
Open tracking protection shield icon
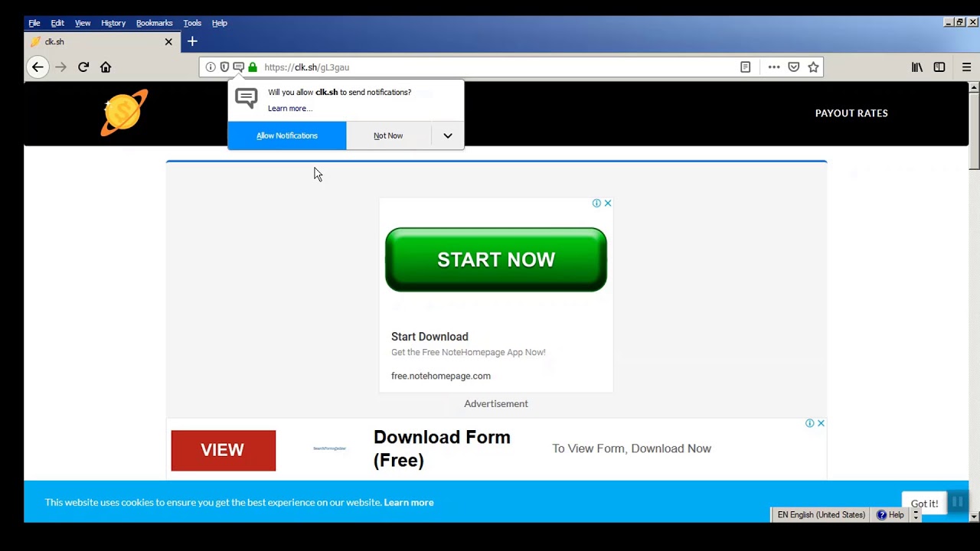coord(224,67)
